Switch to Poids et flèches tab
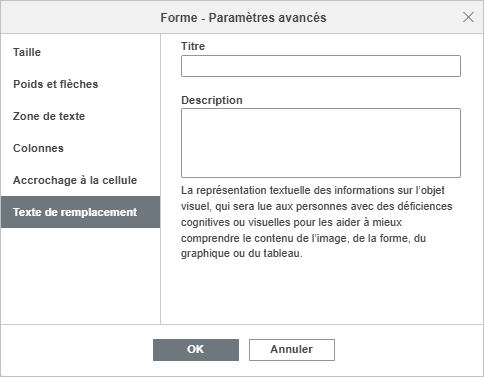 click(80, 84)
